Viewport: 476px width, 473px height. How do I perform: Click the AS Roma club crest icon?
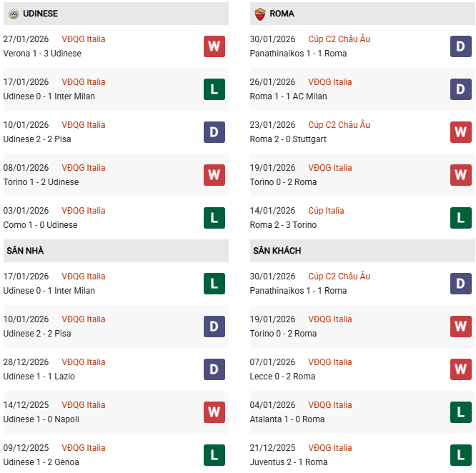pos(259,14)
